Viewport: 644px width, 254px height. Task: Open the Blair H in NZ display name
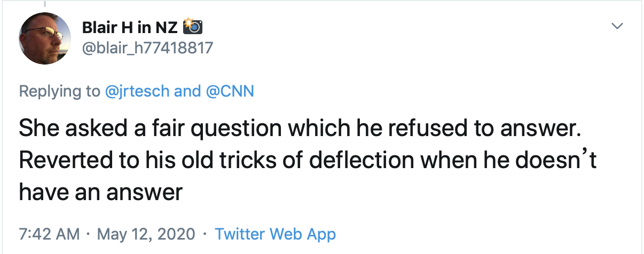(130, 27)
